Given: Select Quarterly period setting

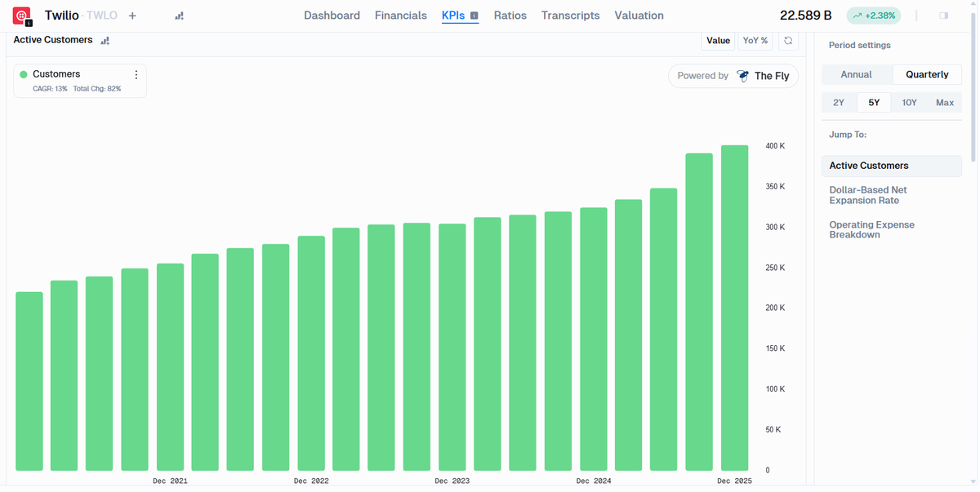Looking at the screenshot, I should 927,74.
